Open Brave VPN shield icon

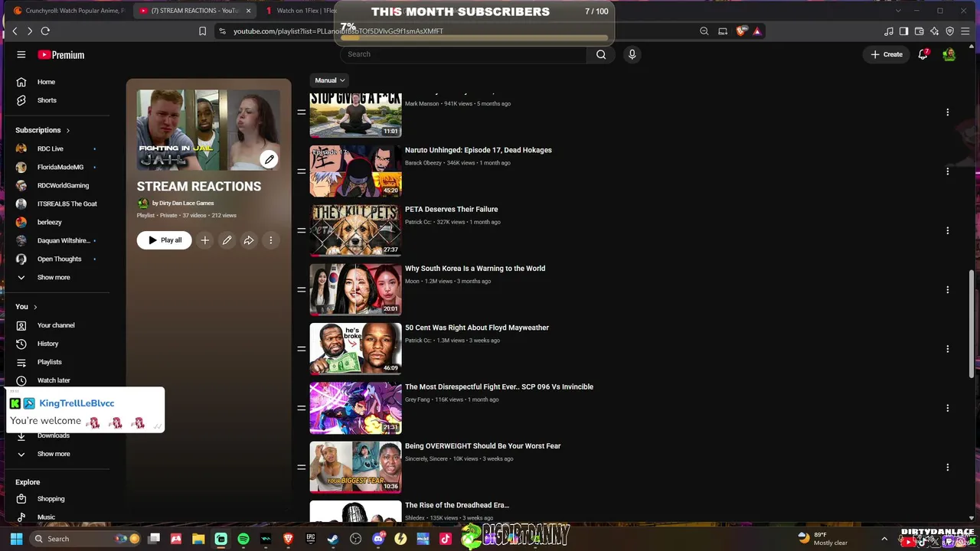coord(950,31)
